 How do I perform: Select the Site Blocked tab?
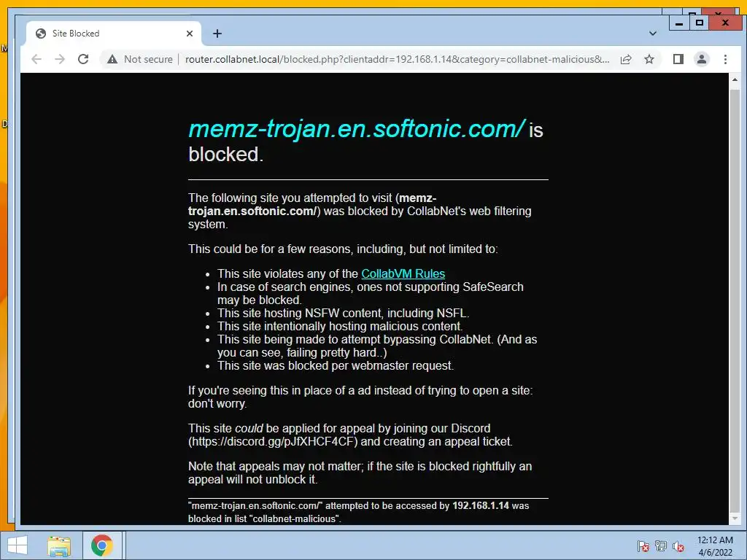click(x=113, y=34)
